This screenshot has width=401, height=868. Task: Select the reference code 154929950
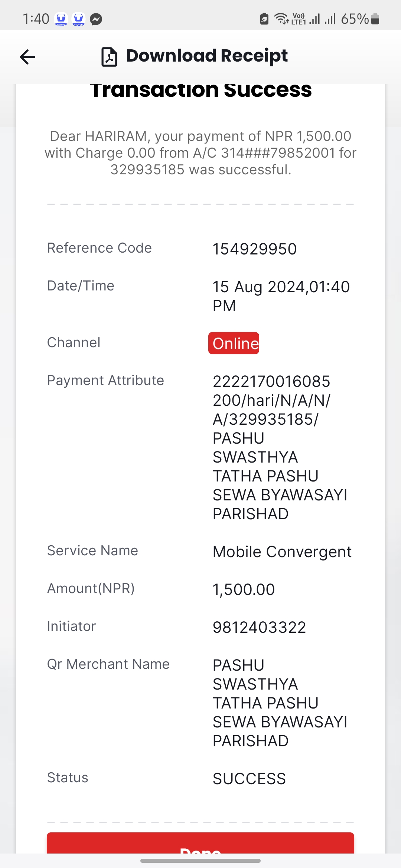(x=255, y=249)
